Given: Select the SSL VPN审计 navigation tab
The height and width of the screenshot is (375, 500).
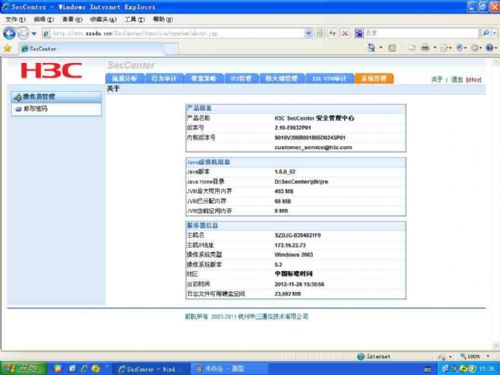Looking at the screenshot, I should coord(329,78).
